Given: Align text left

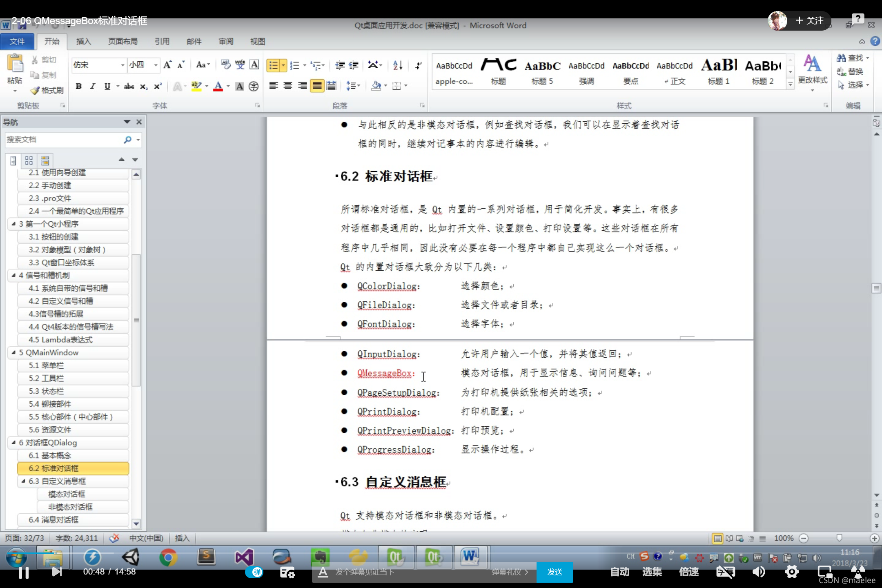Looking at the screenshot, I should click(274, 86).
